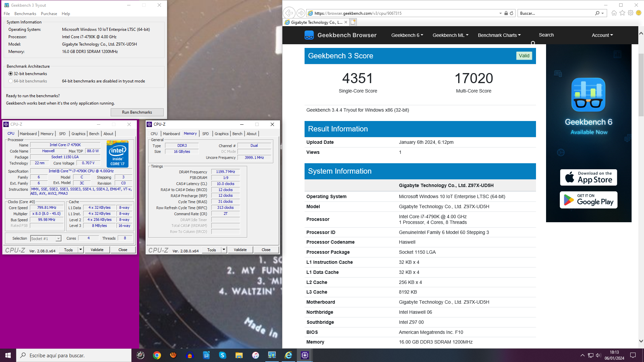Image resolution: width=644 pixels, height=362 pixels.
Task: Select 64-bit benchmarks radio button
Action: click(x=10, y=81)
